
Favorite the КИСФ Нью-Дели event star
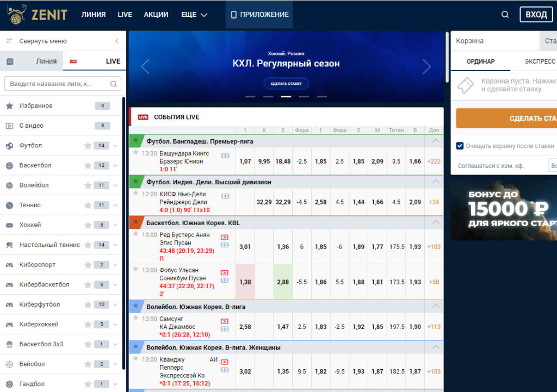135,194
